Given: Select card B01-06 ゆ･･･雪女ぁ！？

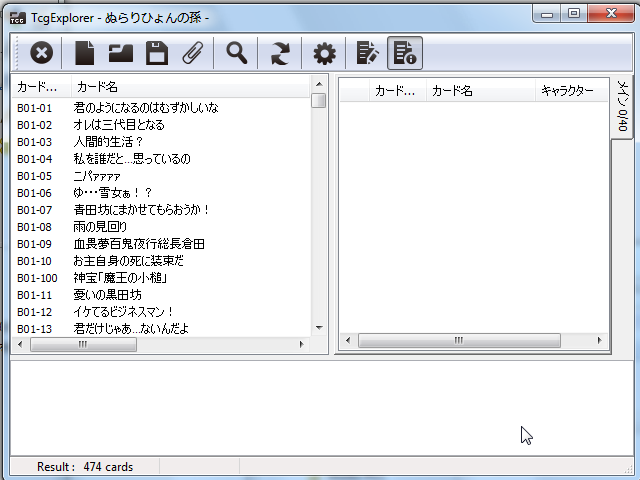Looking at the screenshot, I should click(x=161, y=193).
